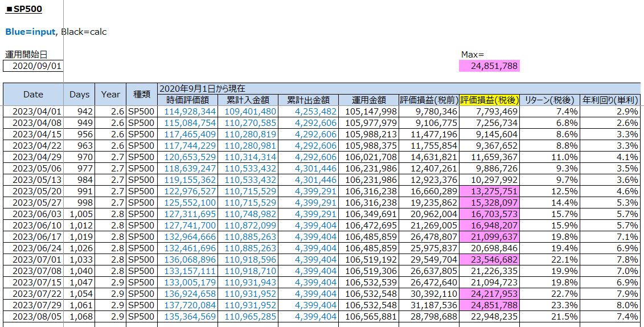Click the リターン(税後) column header
Screen dimensions: 644x327
[549, 100]
